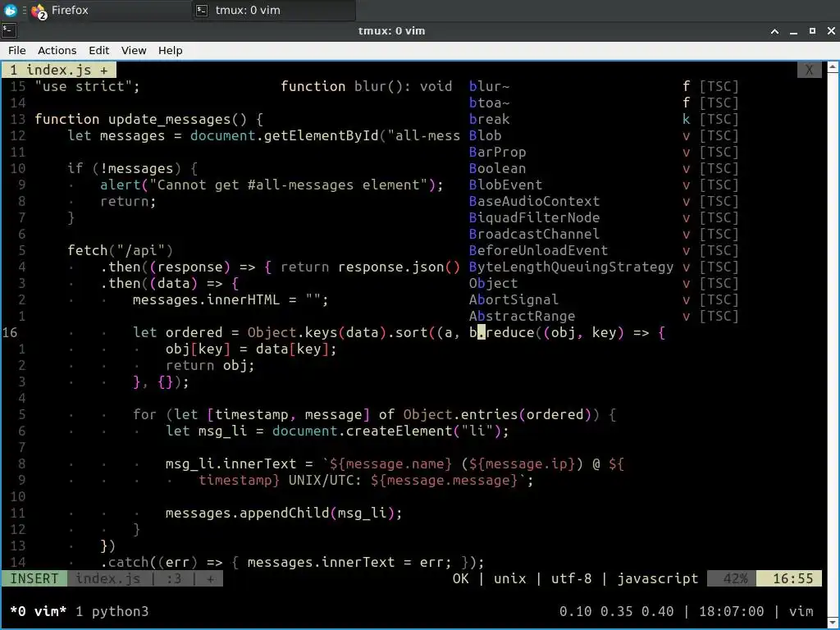The width and height of the screenshot is (840, 630).
Task: Select the btoa~ completion entry
Action: point(603,103)
